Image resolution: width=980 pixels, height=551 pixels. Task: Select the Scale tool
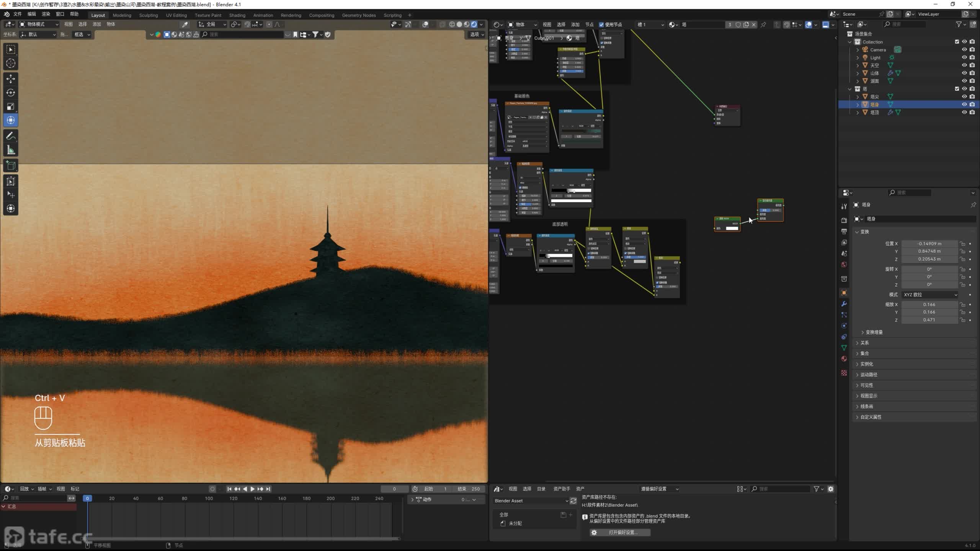tap(11, 106)
